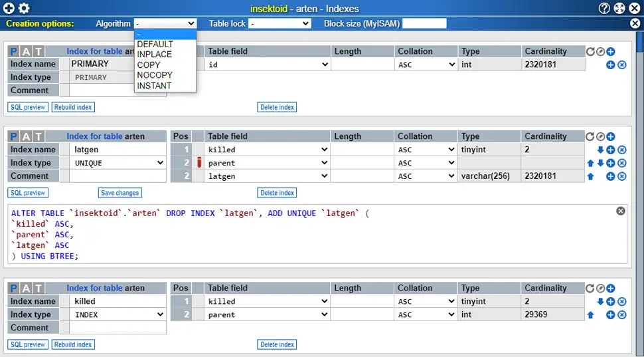The height and width of the screenshot is (357, 644).
Task: Toggle the A button on latgen block
Action: (x=27, y=136)
